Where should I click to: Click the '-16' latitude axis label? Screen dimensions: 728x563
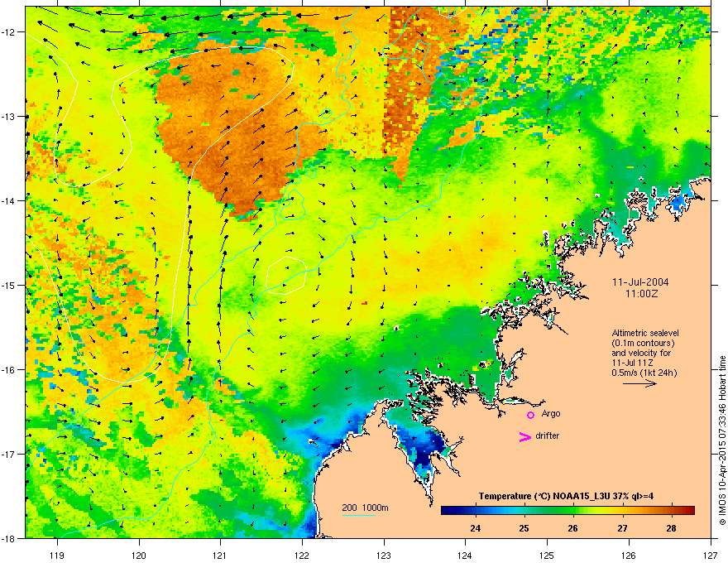tap(8, 370)
